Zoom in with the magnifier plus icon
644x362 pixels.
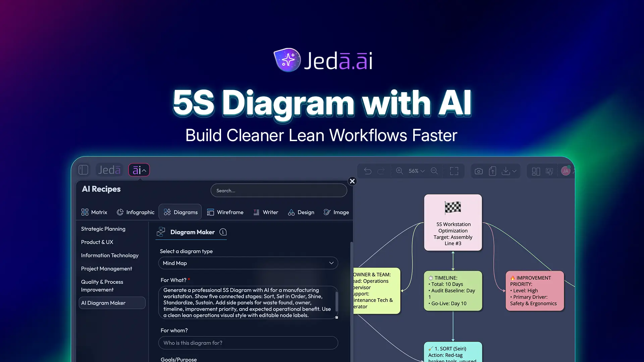(399, 171)
